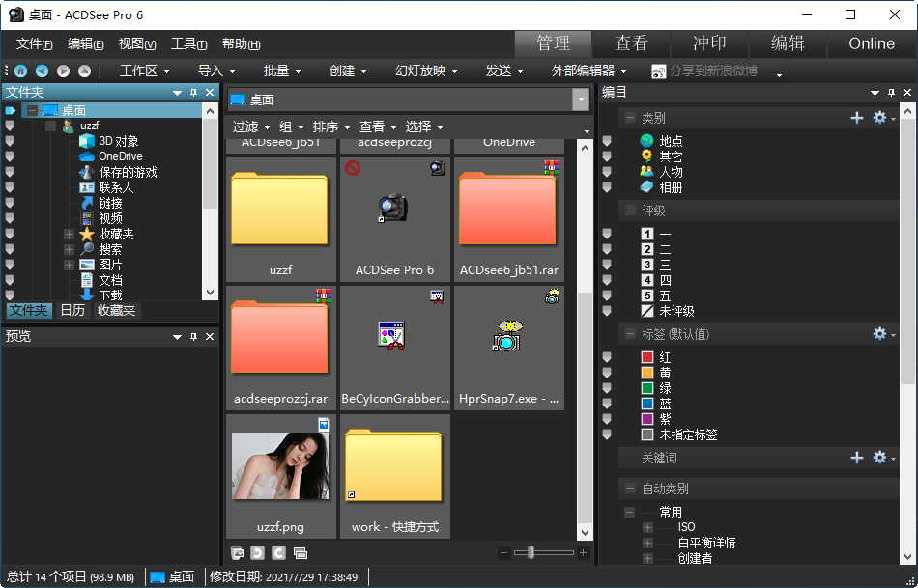Switch to the 日历 tab
Image resolution: width=918 pixels, height=588 pixels.
coord(72,310)
